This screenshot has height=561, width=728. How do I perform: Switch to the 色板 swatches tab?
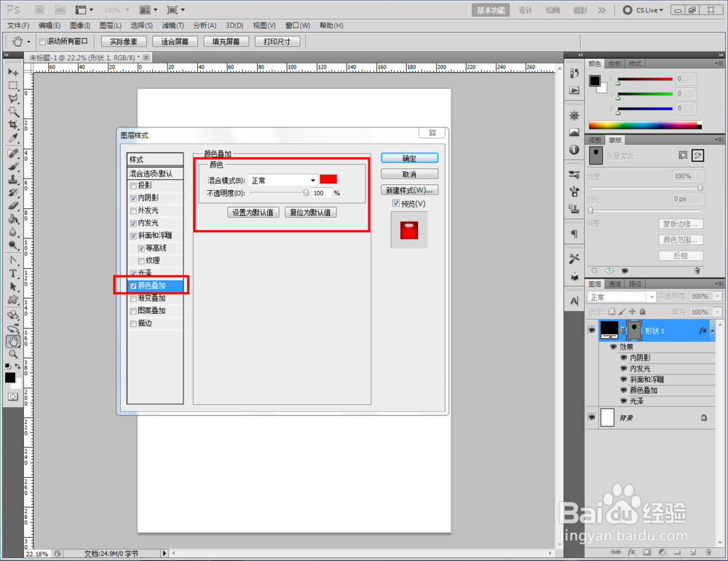[614, 63]
